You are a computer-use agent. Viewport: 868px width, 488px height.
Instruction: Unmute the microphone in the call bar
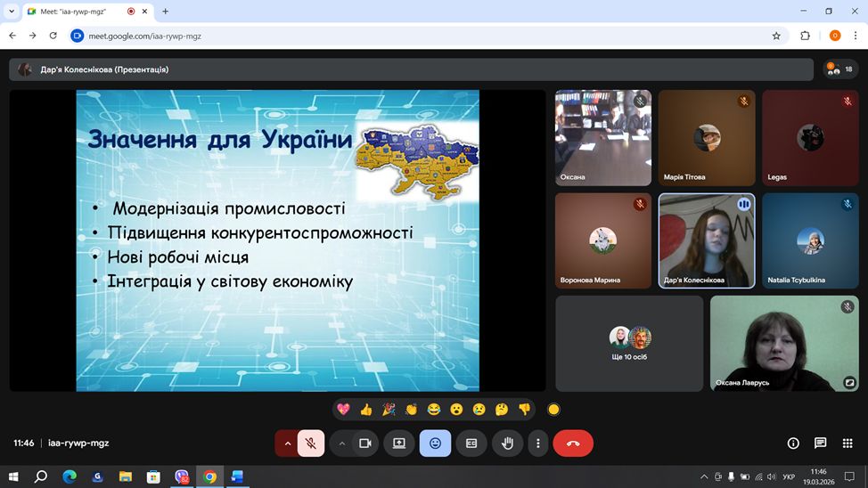[311, 443]
